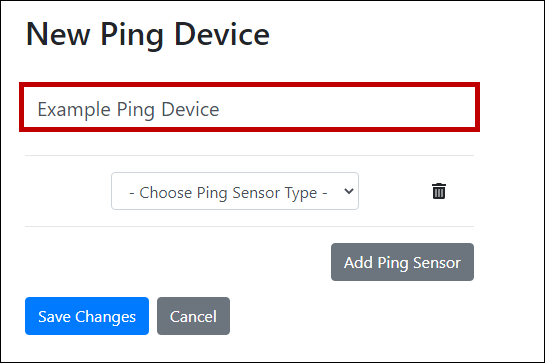This screenshot has height=363, width=545.
Task: Select the gray Cancel button
Action: click(193, 316)
